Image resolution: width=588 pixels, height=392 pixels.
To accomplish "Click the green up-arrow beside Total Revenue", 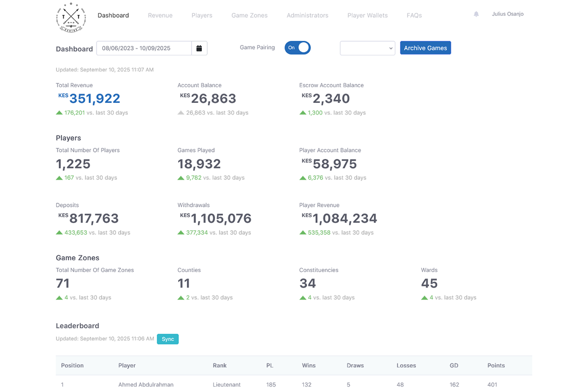I will click(59, 112).
